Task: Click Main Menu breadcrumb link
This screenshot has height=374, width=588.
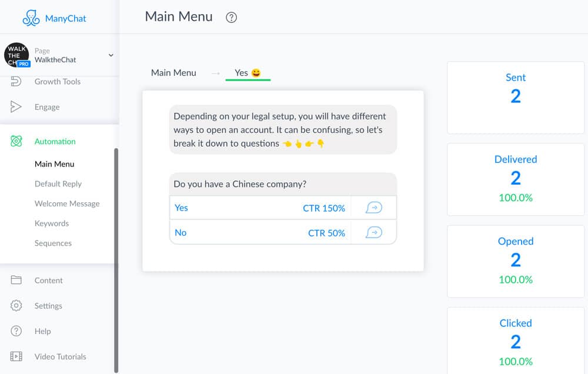Action: [173, 73]
